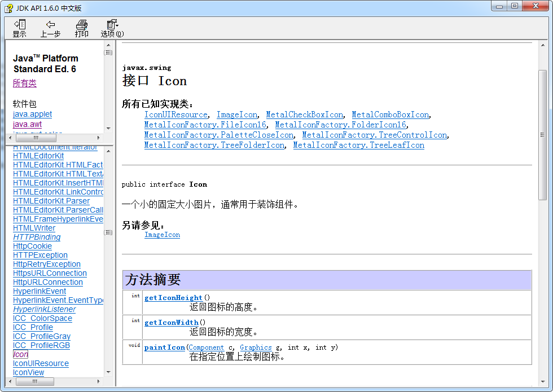Print the page via 打印 icon
The image size is (553, 392).
(x=81, y=29)
